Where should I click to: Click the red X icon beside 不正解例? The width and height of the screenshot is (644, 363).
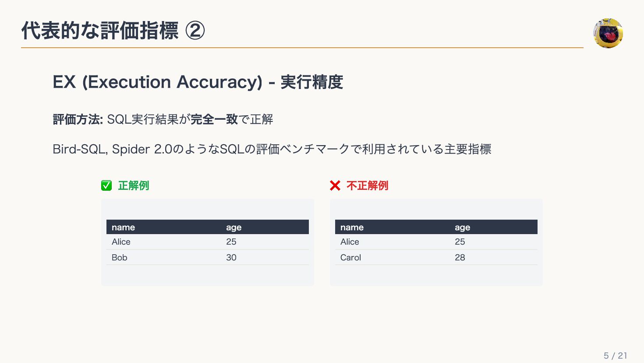pos(335,186)
